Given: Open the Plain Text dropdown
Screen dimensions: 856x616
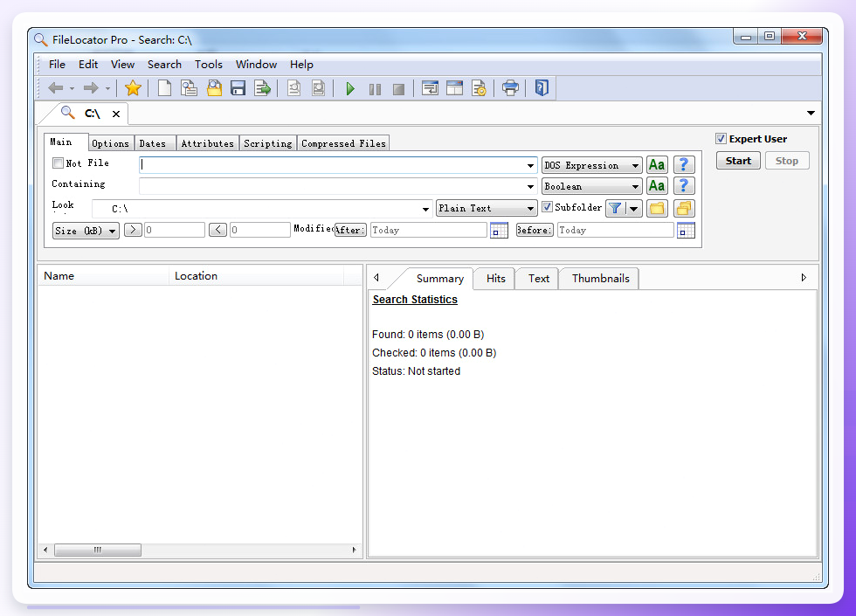Looking at the screenshot, I should (487, 208).
